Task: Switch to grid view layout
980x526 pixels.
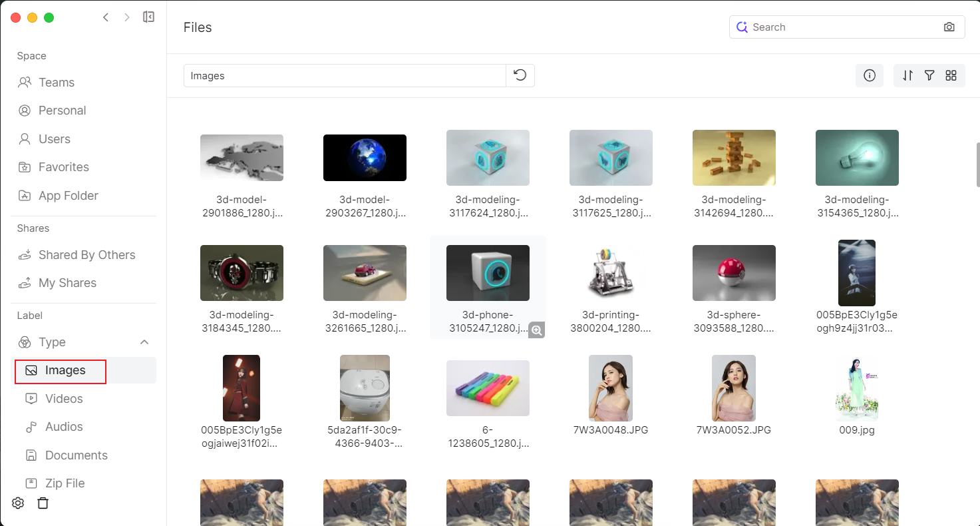Action: pos(951,76)
